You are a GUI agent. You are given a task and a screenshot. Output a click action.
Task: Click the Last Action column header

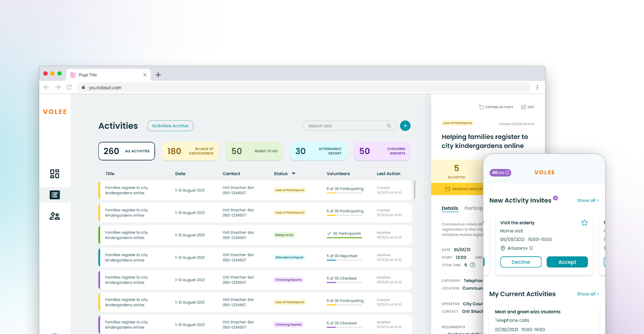tap(388, 174)
